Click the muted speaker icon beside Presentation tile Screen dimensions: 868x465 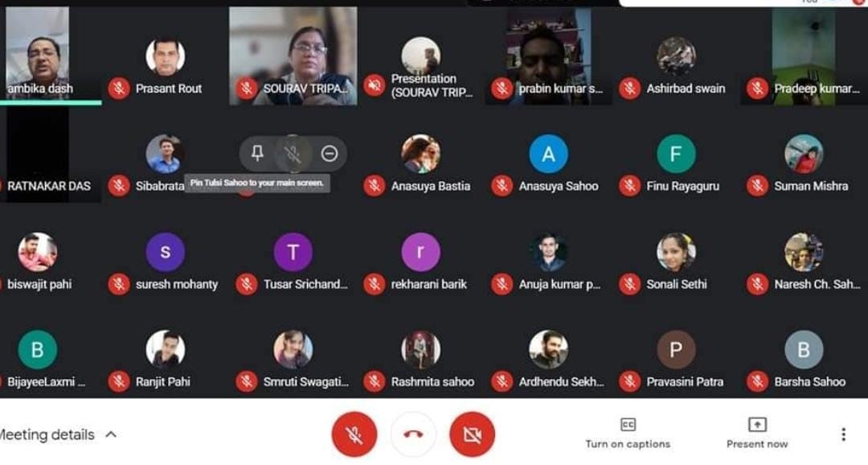pyautogui.click(x=375, y=85)
